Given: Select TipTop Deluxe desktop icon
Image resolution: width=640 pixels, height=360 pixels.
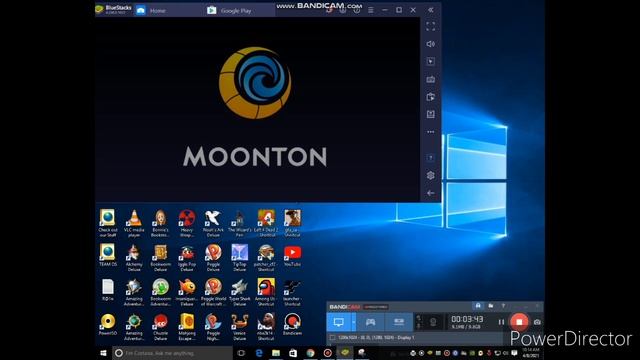Looking at the screenshot, I should click(240, 258).
